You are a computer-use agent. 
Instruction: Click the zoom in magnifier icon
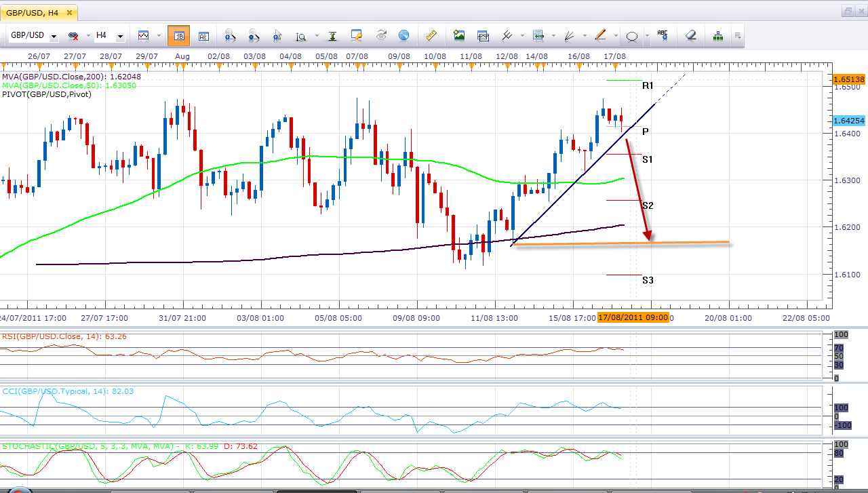[229, 36]
